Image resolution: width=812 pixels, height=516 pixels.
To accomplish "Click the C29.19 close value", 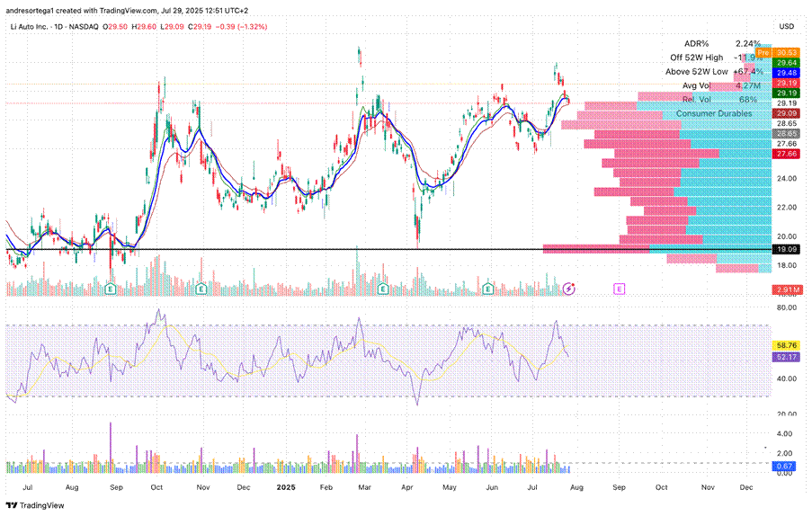I will [200, 26].
